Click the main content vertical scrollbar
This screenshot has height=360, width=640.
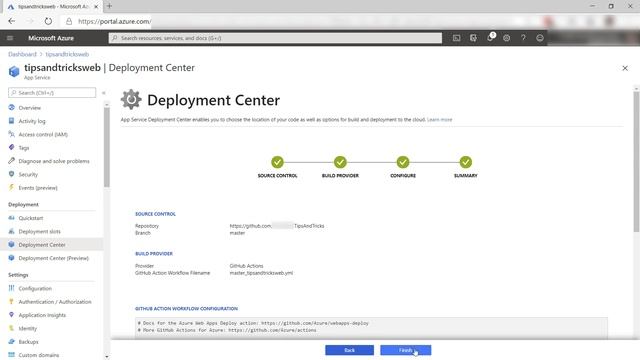coord(636,161)
